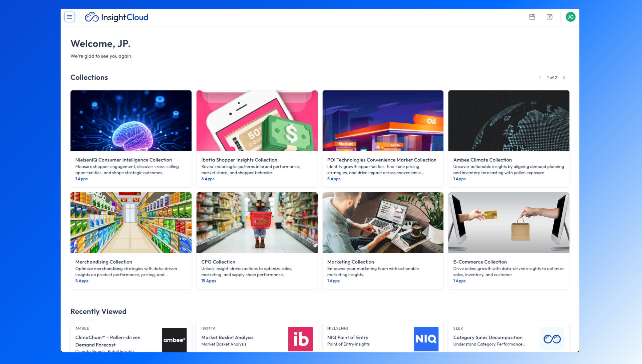642x364 pixels.
Task: Click the Seek infinity logo tile
Action: click(x=552, y=339)
